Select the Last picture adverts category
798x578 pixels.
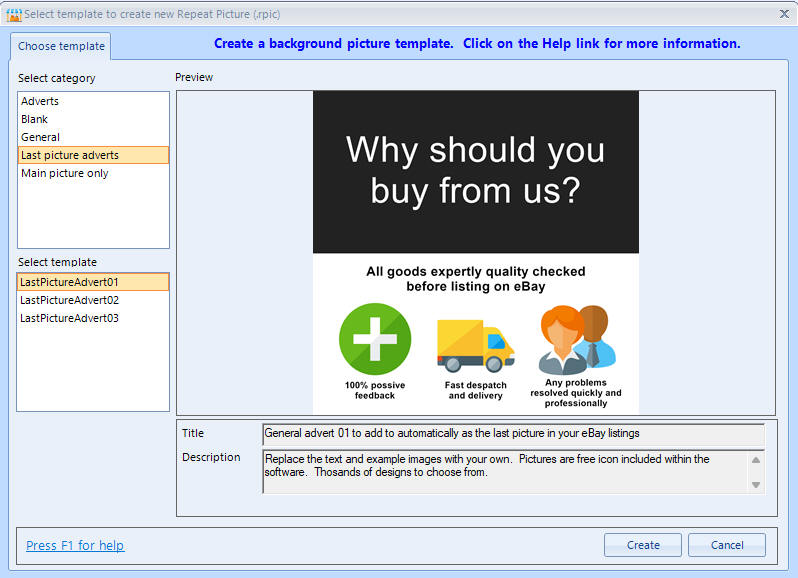(93, 155)
